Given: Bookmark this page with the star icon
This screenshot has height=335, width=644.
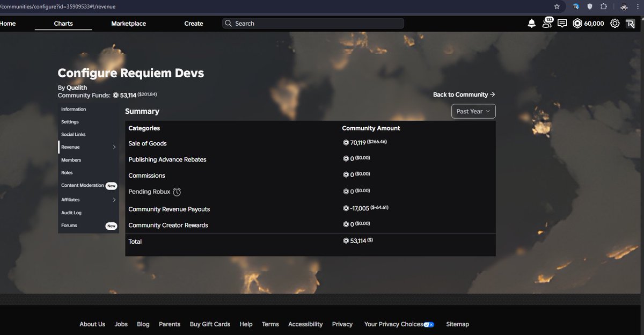Looking at the screenshot, I should pyautogui.click(x=557, y=6).
